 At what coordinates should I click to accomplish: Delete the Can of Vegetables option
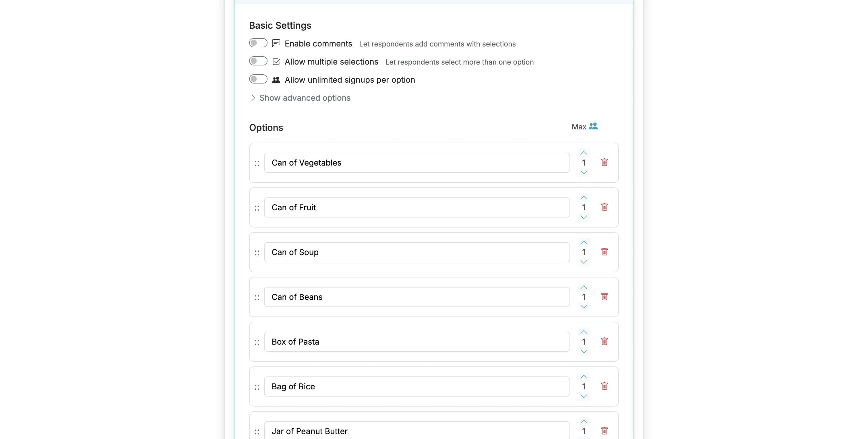(x=604, y=162)
